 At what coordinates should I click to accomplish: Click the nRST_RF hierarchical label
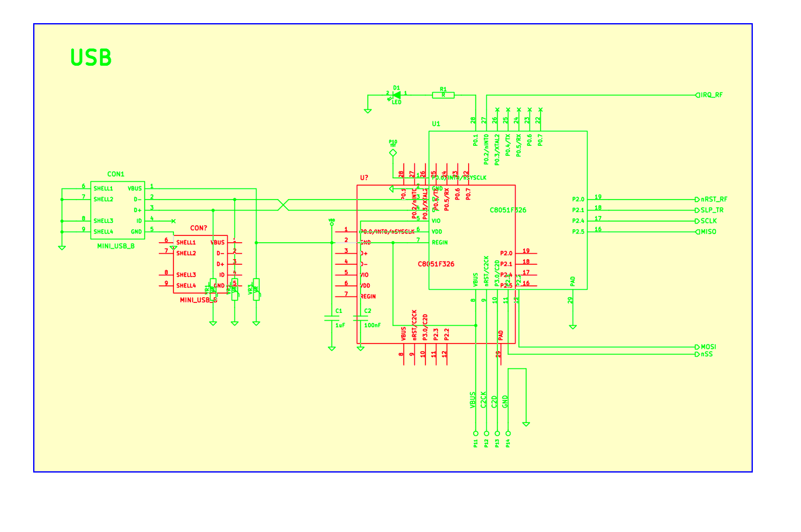point(712,200)
